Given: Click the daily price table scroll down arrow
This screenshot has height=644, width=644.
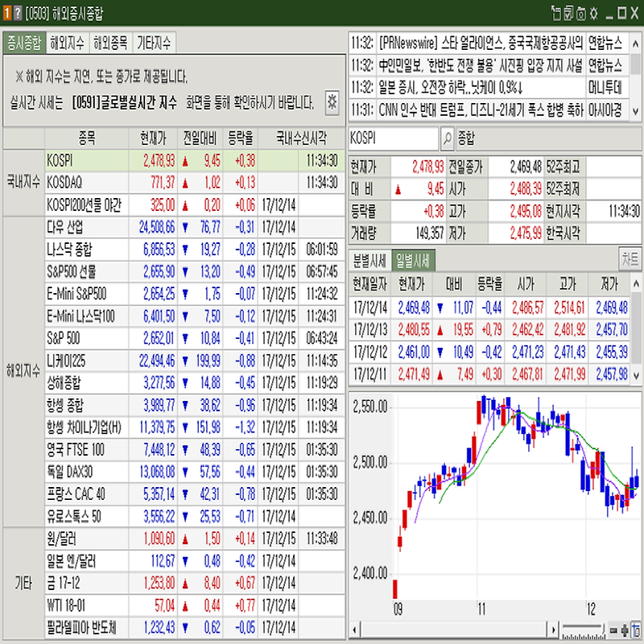Looking at the screenshot, I should (x=636, y=375).
